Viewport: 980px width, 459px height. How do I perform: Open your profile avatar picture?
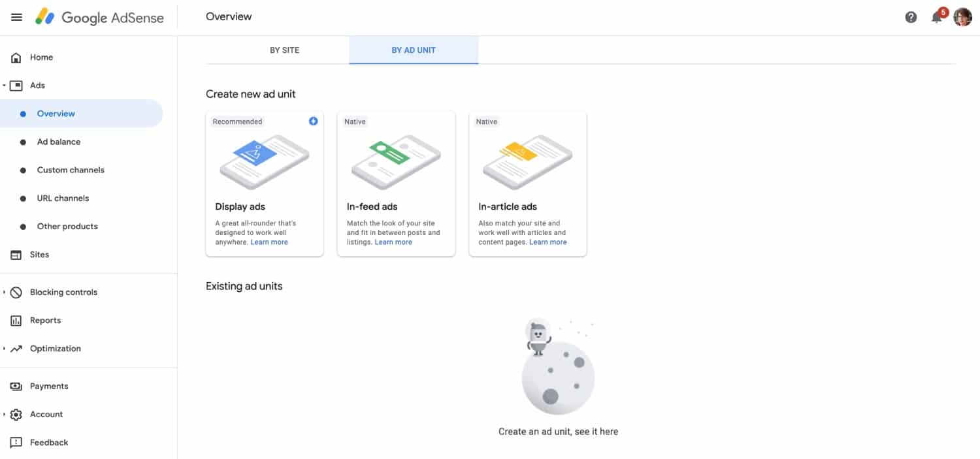point(962,17)
